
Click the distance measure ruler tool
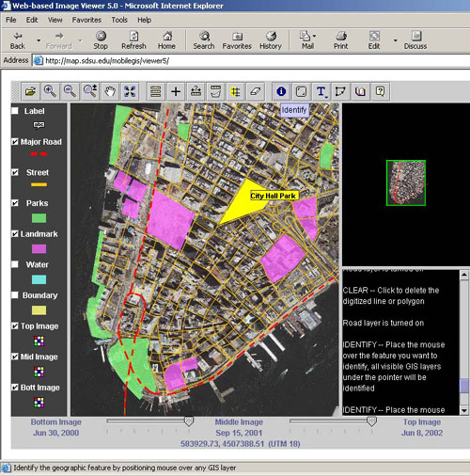point(196,91)
